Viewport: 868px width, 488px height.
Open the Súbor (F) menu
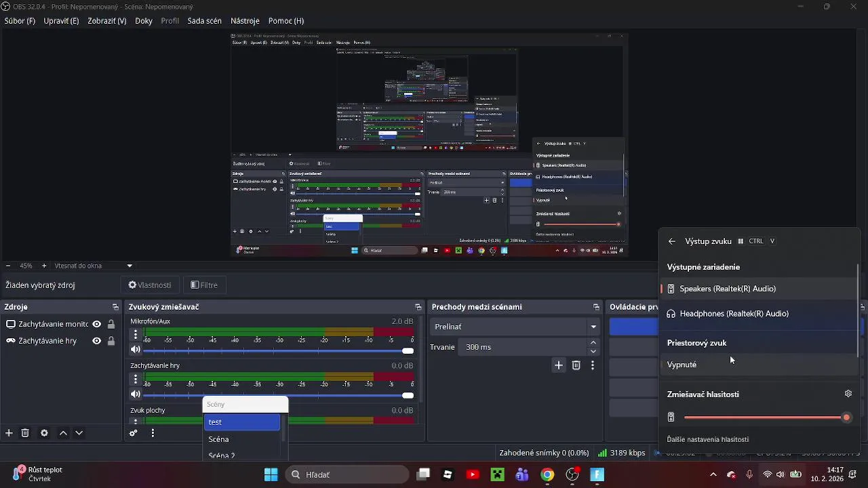coord(20,21)
